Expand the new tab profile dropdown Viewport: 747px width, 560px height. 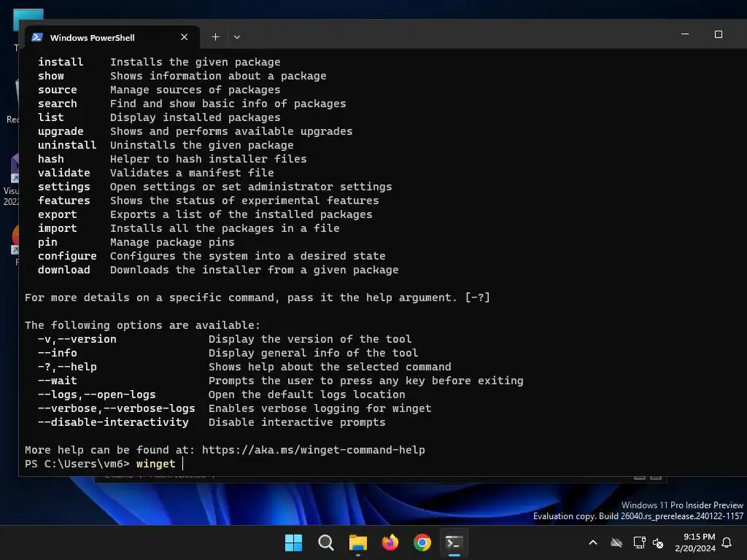[x=237, y=37]
